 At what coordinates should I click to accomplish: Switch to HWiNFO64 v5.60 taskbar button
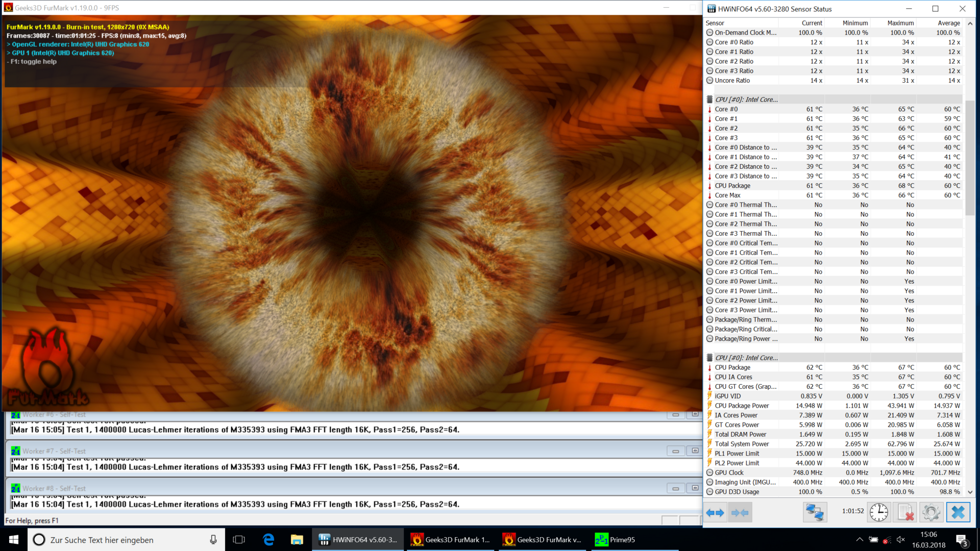[x=358, y=539]
